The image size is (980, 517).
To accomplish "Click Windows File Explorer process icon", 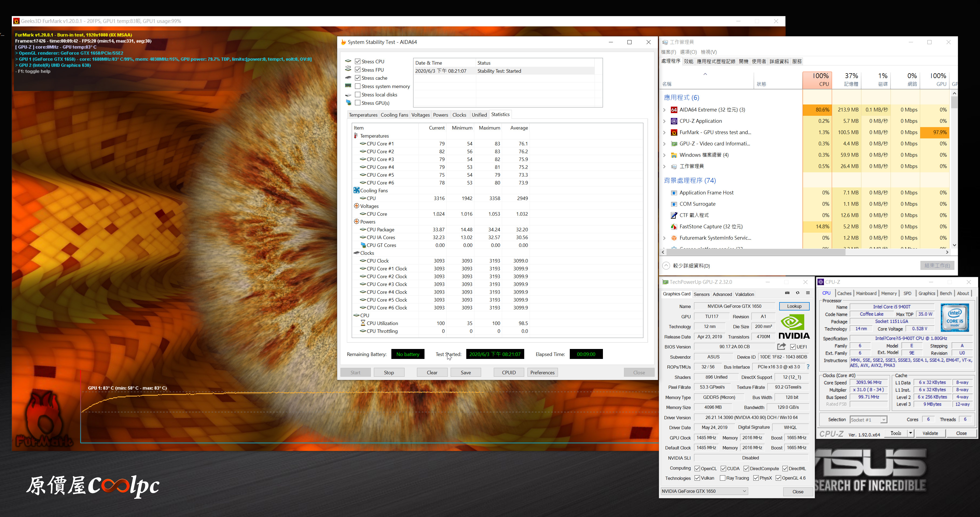I will pyautogui.click(x=674, y=155).
